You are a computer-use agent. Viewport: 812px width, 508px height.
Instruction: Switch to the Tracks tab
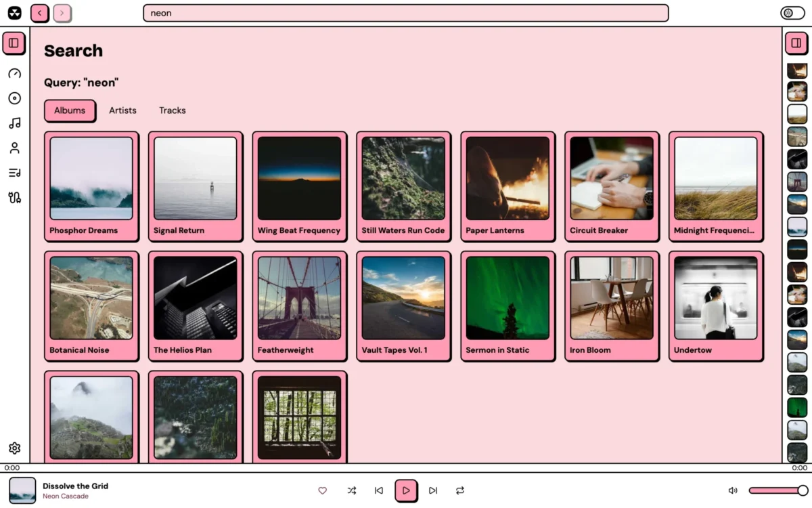coord(173,110)
